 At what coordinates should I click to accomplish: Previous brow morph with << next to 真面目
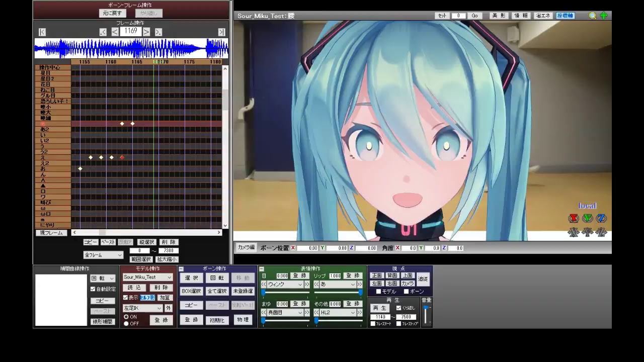(264, 313)
